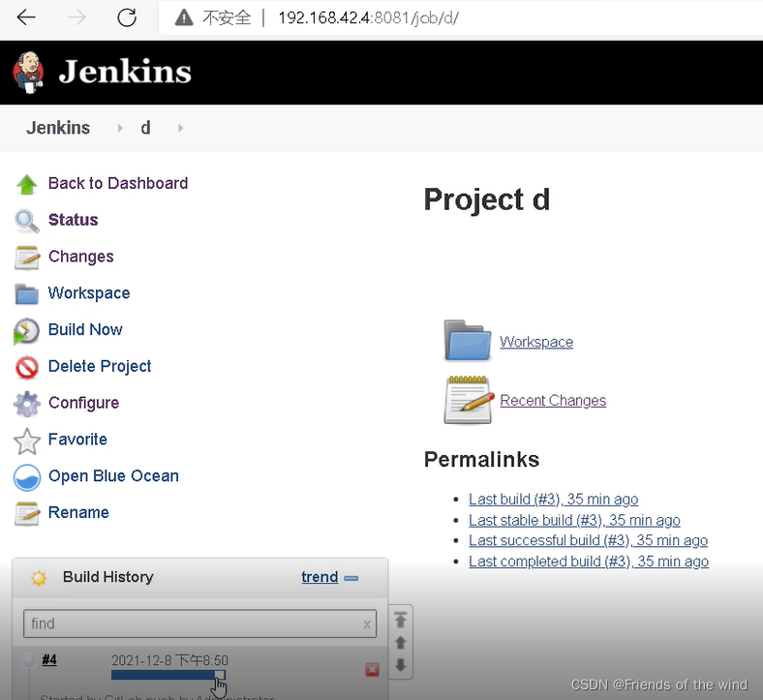The height and width of the screenshot is (700, 763).
Task: Select Delete Project
Action: pyautogui.click(x=100, y=366)
